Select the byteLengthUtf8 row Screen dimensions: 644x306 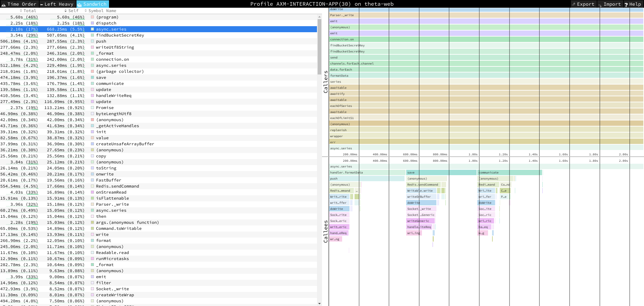(x=158, y=114)
